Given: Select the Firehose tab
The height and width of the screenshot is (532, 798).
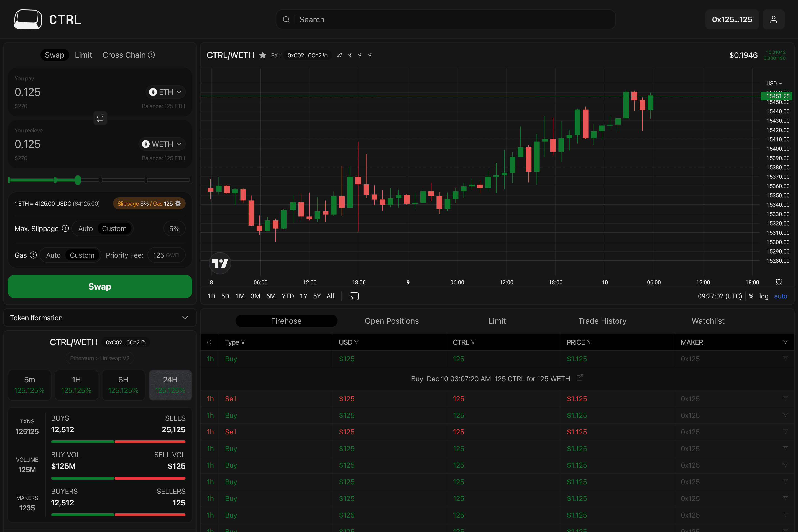Looking at the screenshot, I should click(286, 321).
